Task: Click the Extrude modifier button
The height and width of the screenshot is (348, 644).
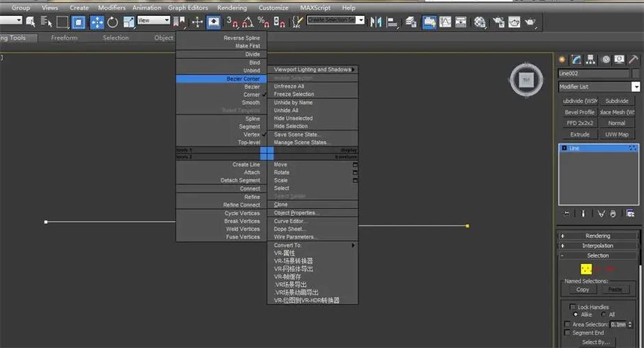Action: point(579,134)
